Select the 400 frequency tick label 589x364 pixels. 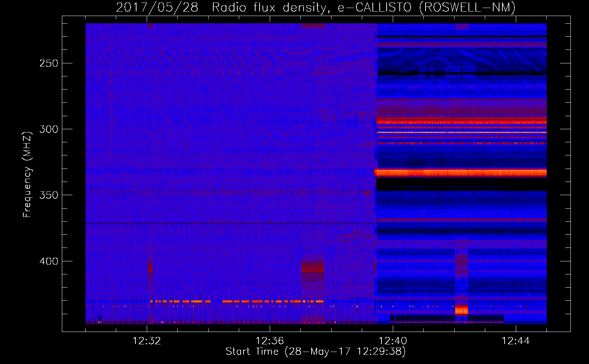pos(49,261)
